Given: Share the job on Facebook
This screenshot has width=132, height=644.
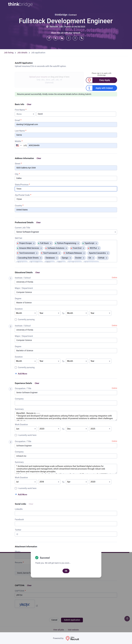Looking at the screenshot, I should [x=49, y=38].
